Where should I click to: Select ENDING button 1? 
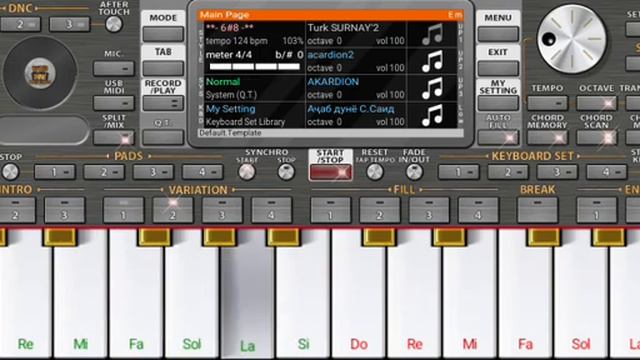tap(597, 210)
